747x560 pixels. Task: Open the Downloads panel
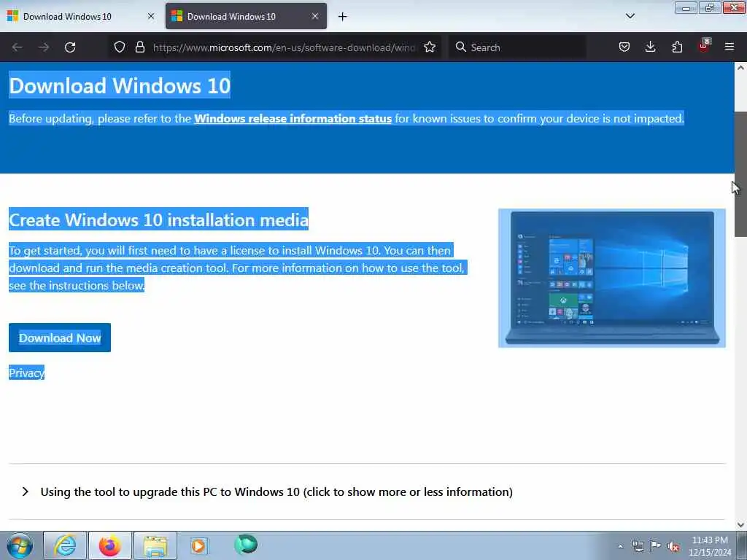[x=650, y=47]
